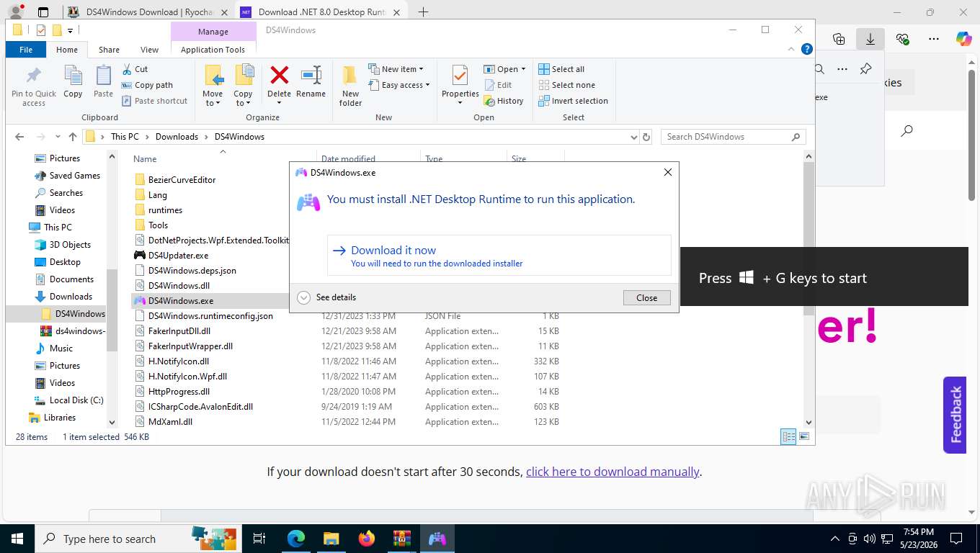
Task: Click the DS4Windows controller taskbar icon
Action: [437, 539]
